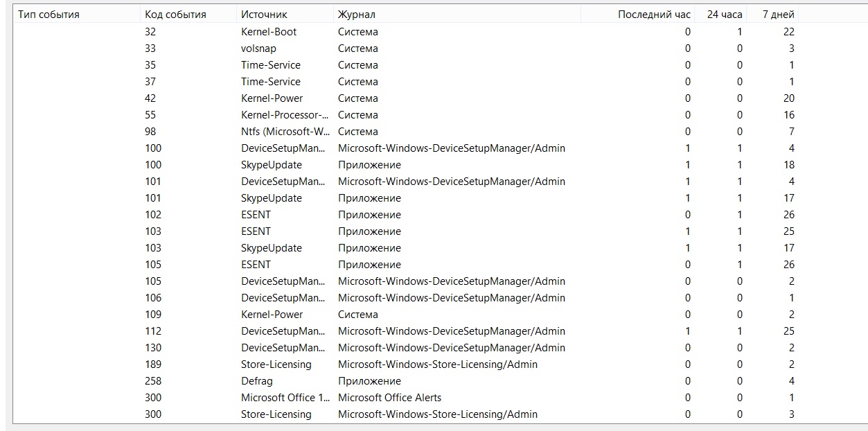Select Kernel-Power event with code 42

(272, 98)
